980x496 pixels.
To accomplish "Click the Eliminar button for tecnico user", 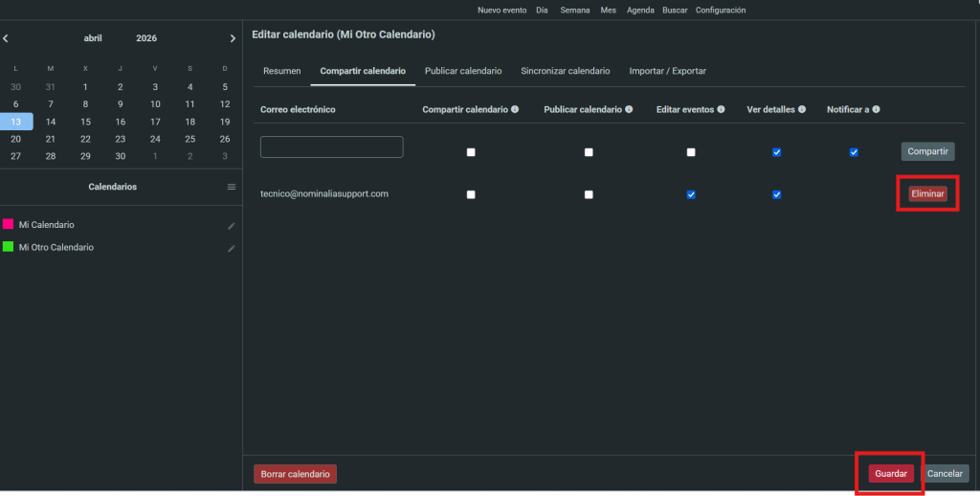I will point(927,193).
